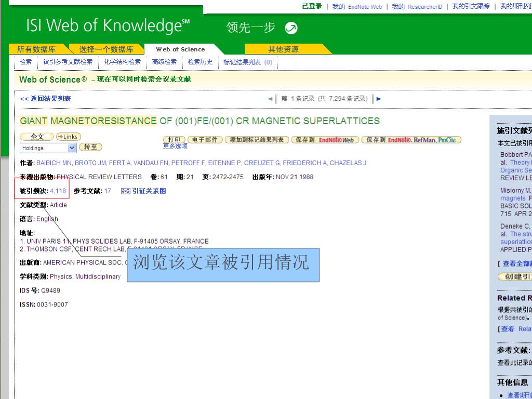This screenshot has height=399, width=532.
Task: Select the Web of Science tab
Action: pos(180,49)
